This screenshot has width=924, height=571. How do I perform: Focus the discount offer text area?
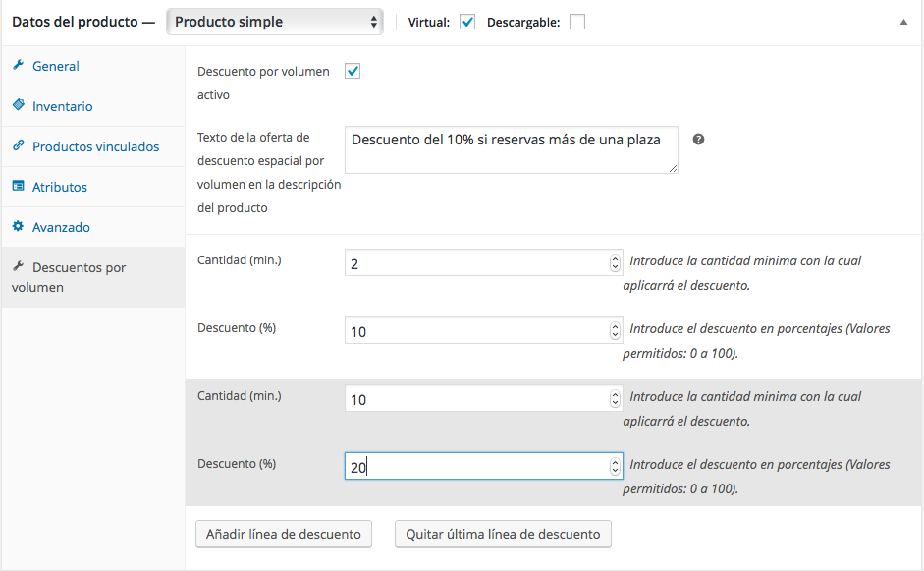tap(511, 149)
